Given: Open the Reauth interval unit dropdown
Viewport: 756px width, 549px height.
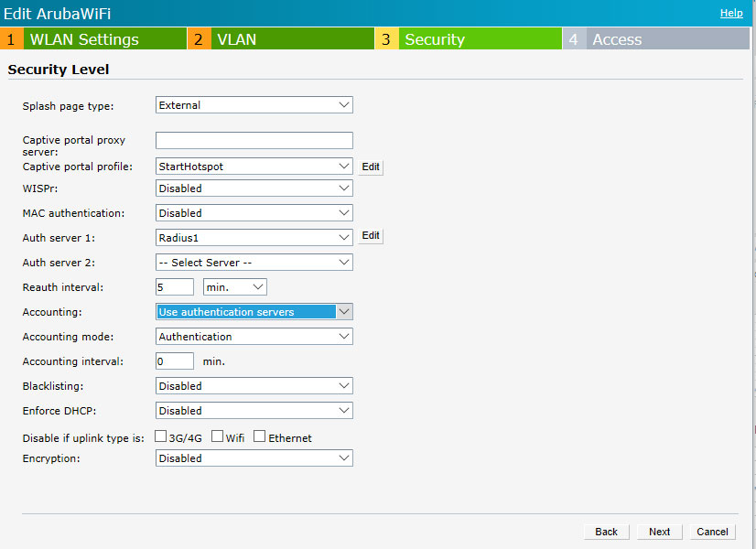Looking at the screenshot, I should (234, 287).
